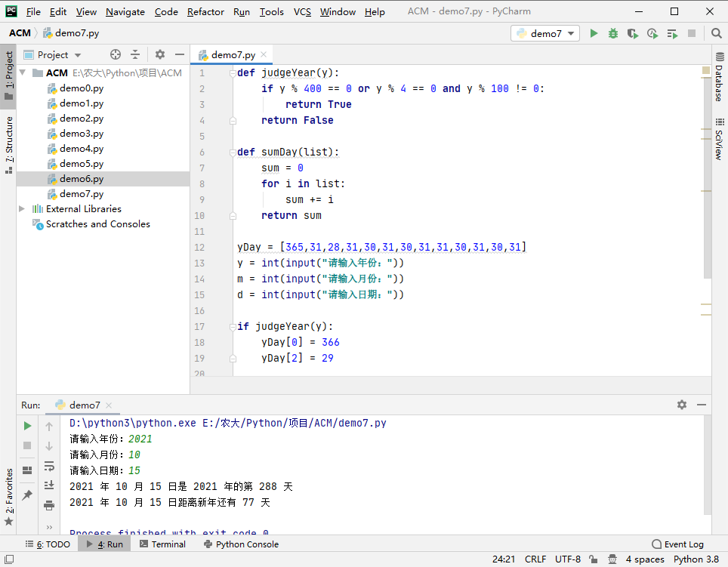This screenshot has height=567, width=728.
Task: Expand the External Libraries node
Action: pyautogui.click(x=22, y=209)
